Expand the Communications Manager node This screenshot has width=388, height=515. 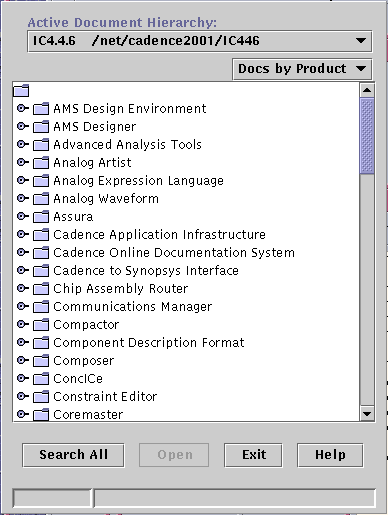23,306
